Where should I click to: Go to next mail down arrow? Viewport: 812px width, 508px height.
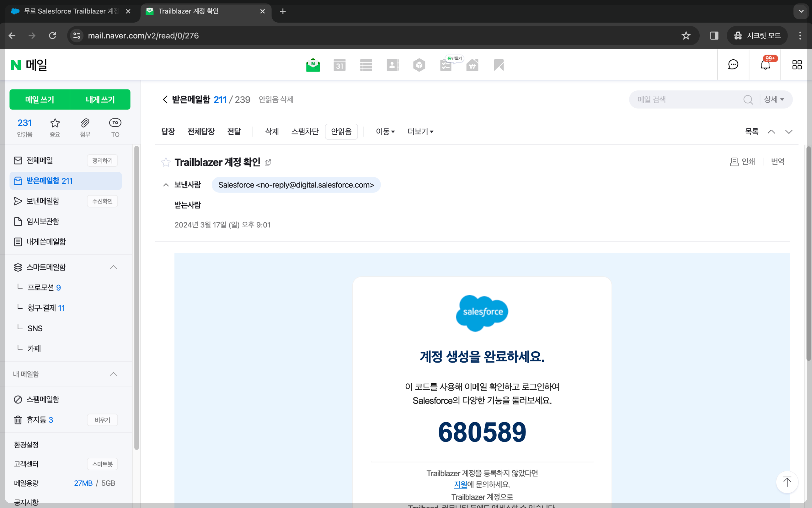[x=789, y=131]
